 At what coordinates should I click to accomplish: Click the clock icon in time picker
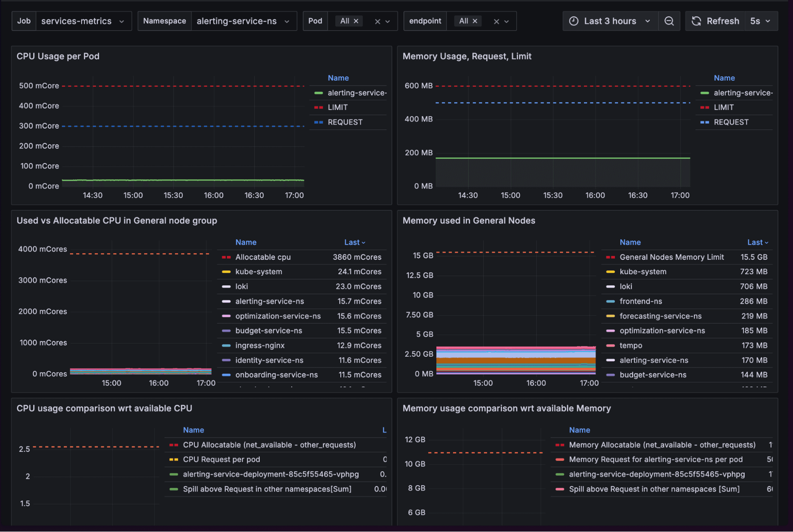[573, 21]
